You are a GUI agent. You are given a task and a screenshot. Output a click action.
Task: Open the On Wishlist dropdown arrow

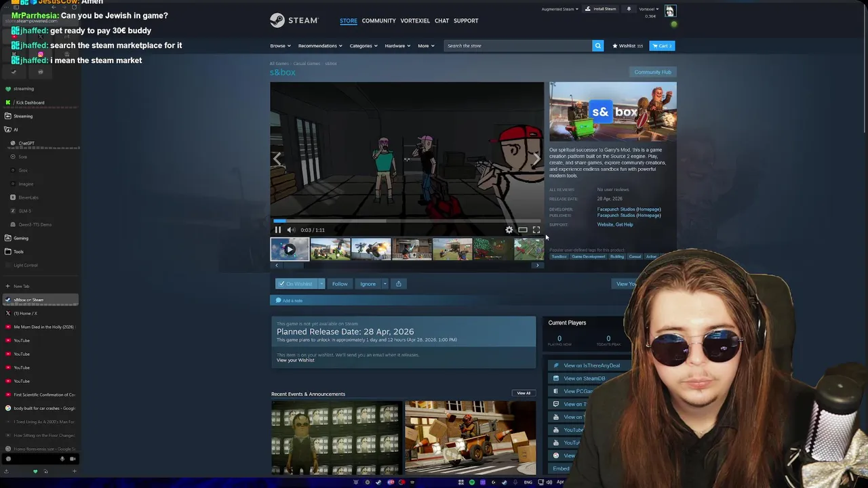coord(321,284)
